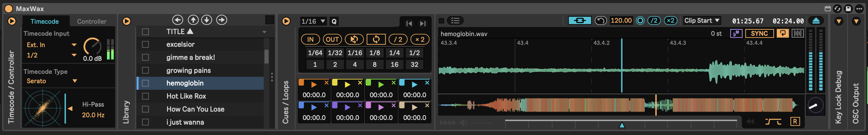Viewport: 868px width, 135px height.
Task: Check the gimme a break! checkbox
Action: pyautogui.click(x=145, y=57)
